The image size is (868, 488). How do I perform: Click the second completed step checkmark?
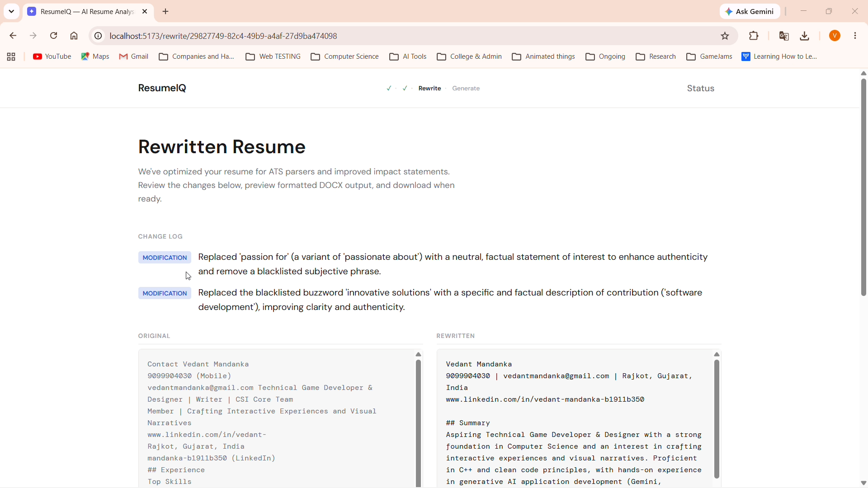point(405,89)
